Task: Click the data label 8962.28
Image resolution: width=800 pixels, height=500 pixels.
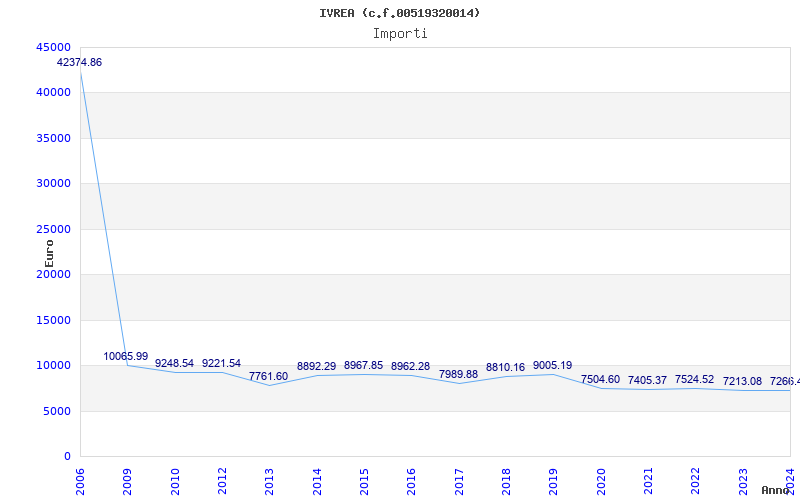Action: pyautogui.click(x=410, y=366)
